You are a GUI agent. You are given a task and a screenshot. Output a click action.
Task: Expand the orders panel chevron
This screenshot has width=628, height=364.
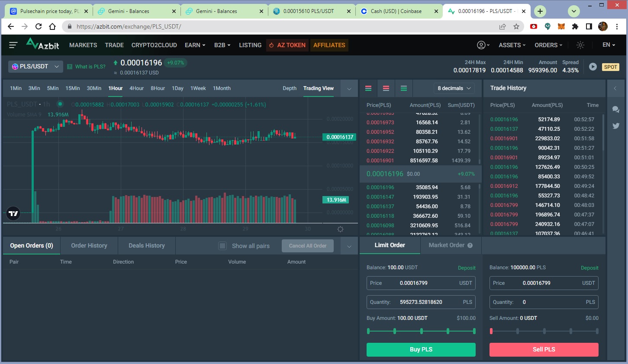(x=349, y=246)
